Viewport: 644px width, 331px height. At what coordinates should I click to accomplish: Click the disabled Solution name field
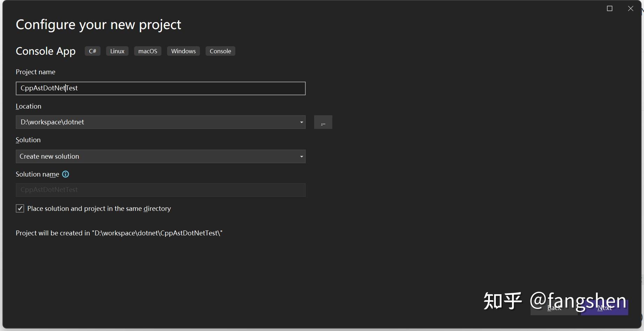coord(160,190)
